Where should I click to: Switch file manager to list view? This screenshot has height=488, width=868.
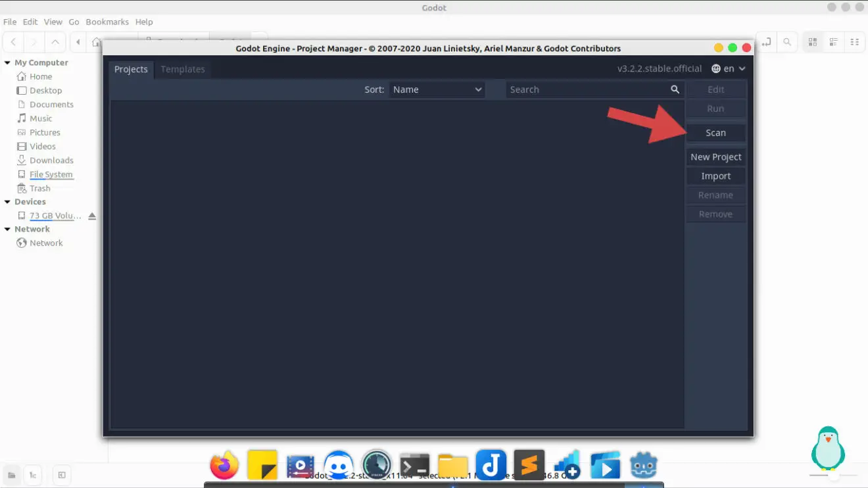834,42
